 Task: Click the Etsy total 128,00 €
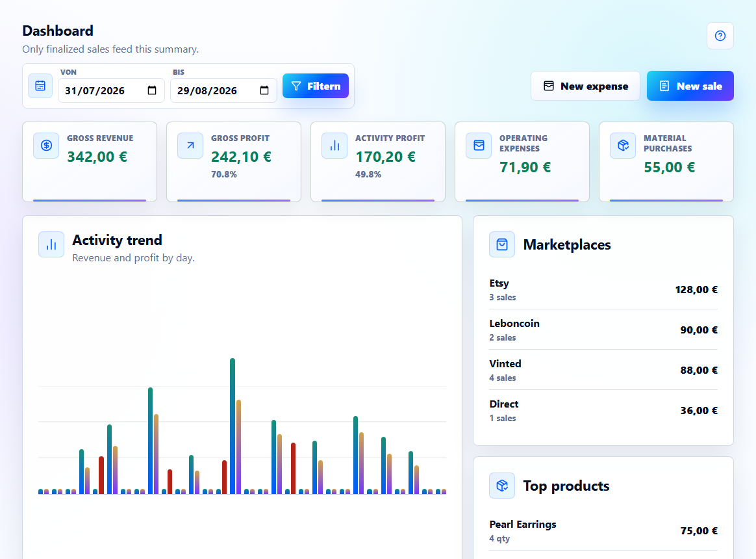pos(696,290)
